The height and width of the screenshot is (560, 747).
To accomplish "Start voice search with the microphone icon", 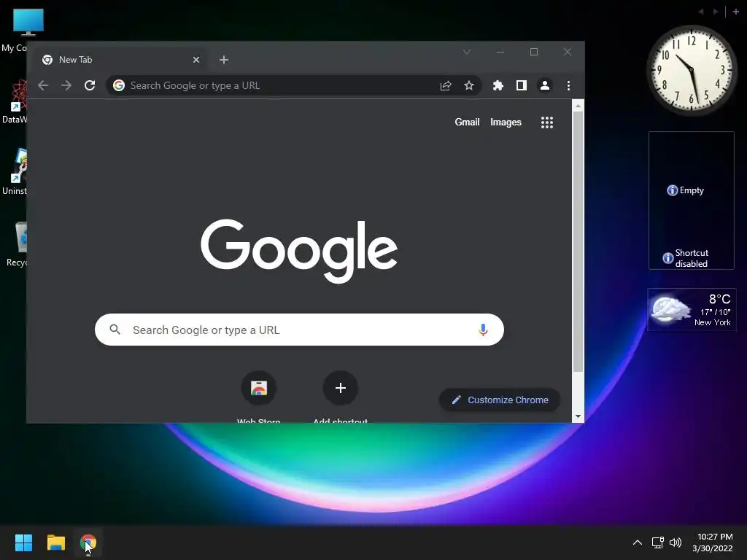I will point(483,330).
